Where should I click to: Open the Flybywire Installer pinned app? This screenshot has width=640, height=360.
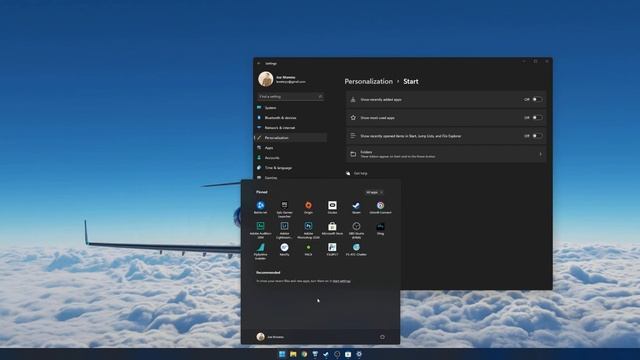260,251
